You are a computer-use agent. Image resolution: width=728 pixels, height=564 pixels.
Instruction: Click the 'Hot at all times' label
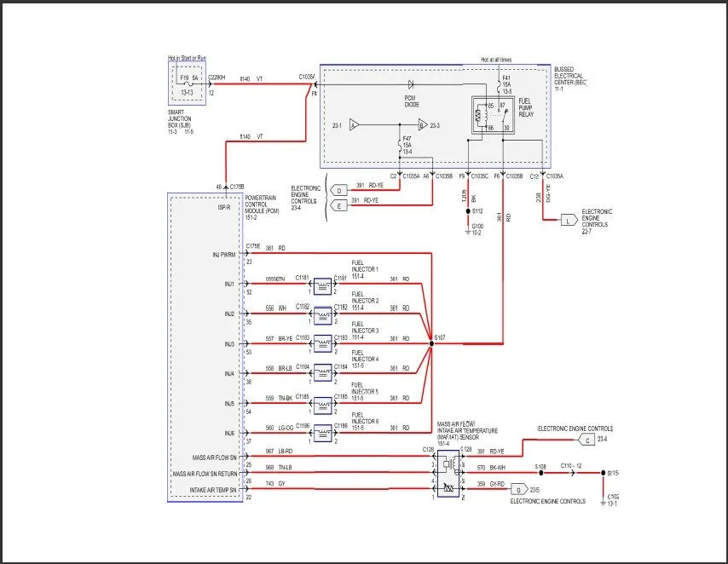[496, 60]
